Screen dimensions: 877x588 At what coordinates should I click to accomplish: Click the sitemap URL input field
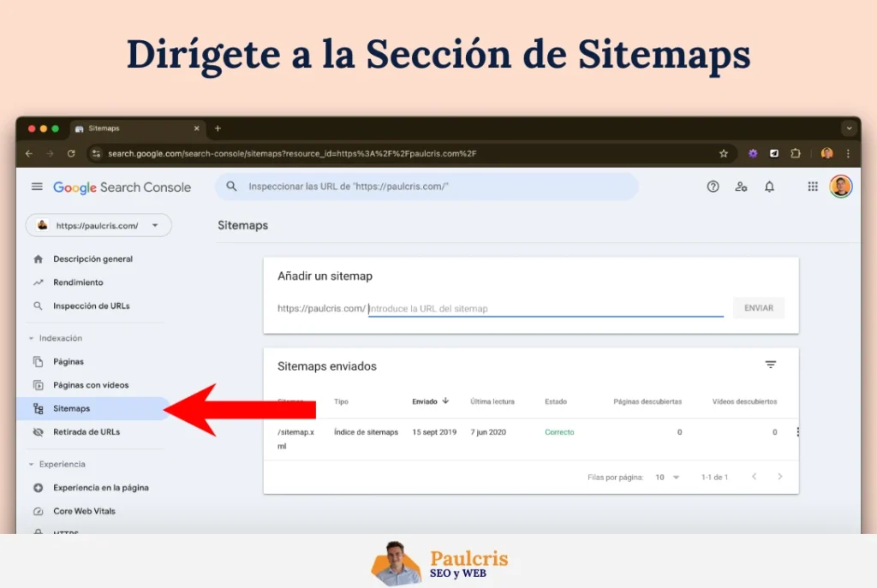click(545, 308)
